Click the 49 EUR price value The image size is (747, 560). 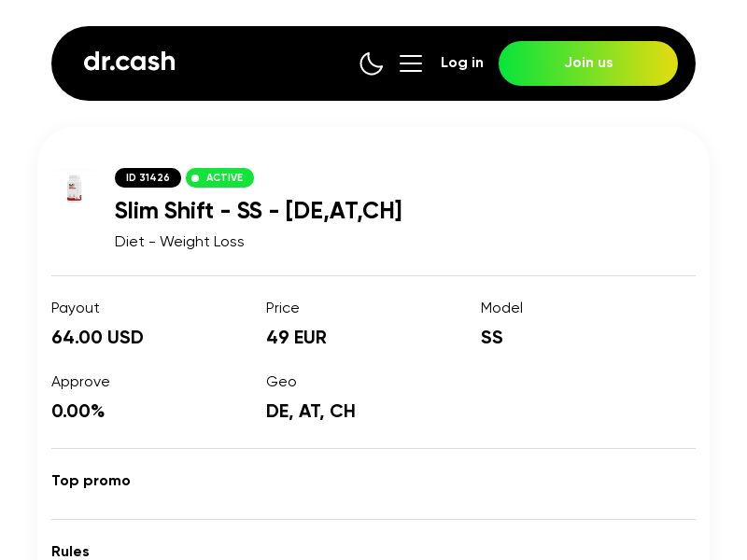coord(296,337)
